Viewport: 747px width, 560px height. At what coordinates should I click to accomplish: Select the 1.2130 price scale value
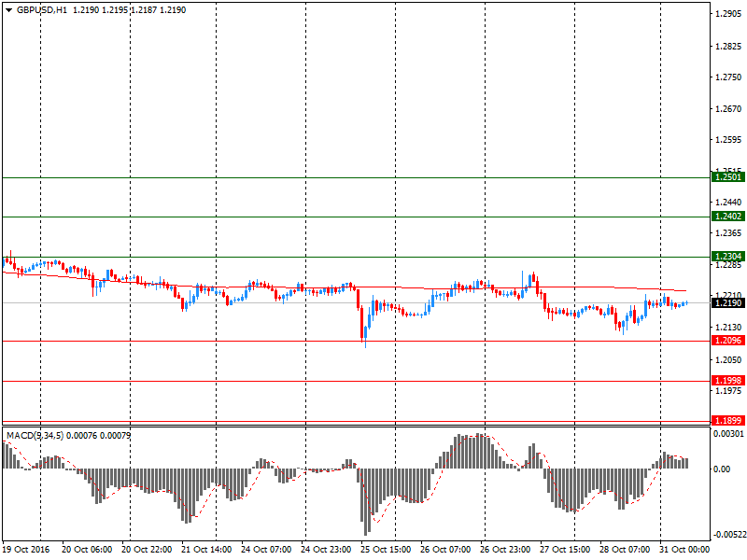(x=728, y=328)
